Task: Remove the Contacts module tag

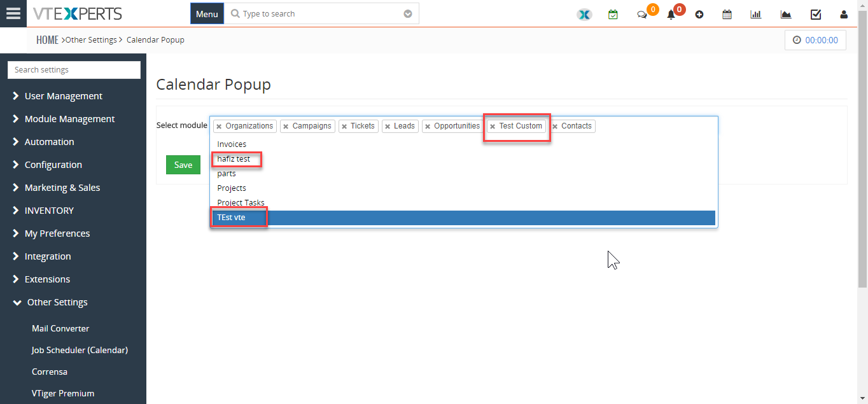Action: click(555, 127)
